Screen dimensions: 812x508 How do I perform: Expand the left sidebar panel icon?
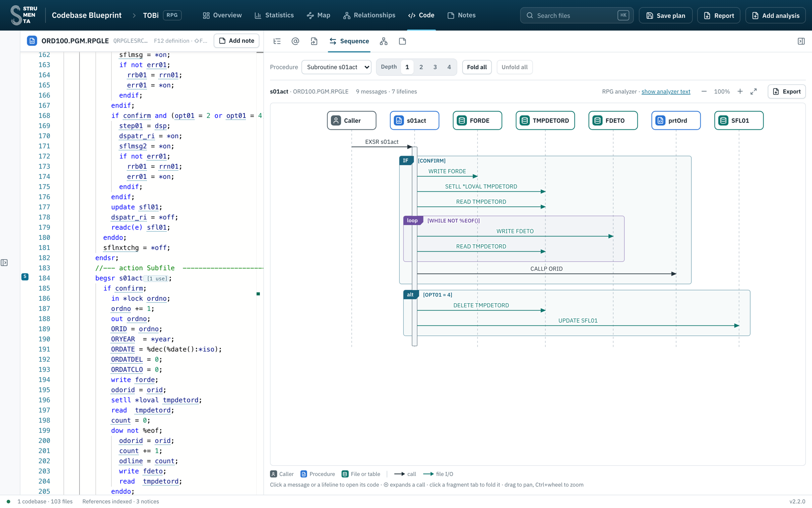click(x=4, y=263)
